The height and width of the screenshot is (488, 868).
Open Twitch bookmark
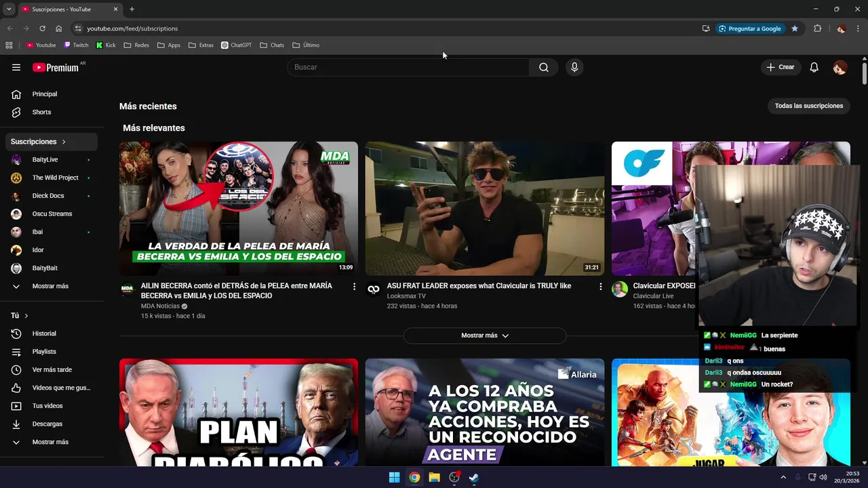point(76,45)
